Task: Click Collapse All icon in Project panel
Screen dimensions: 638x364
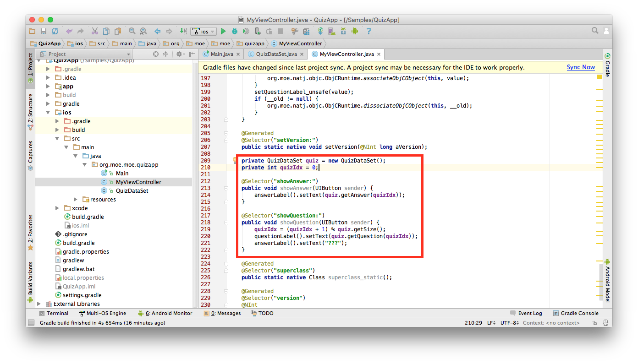Action: (166, 54)
